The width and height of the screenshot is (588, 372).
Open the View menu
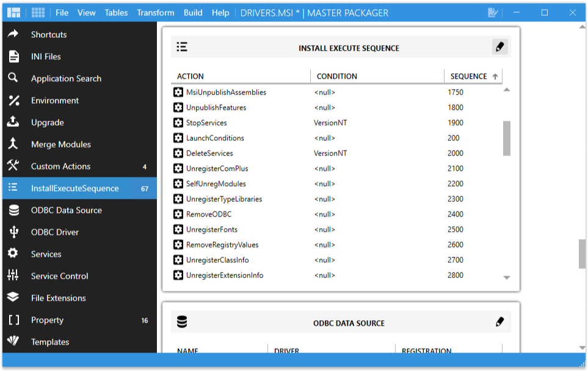(86, 13)
